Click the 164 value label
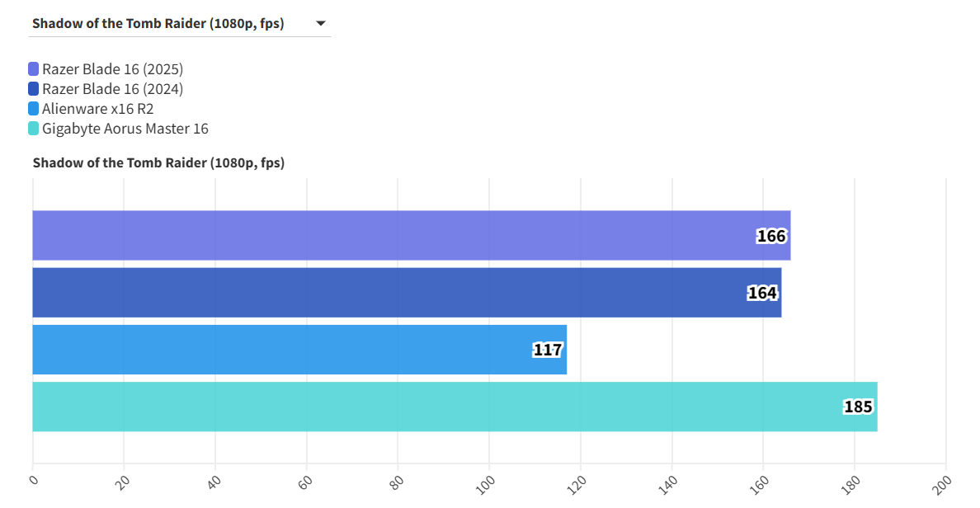 [x=762, y=294]
